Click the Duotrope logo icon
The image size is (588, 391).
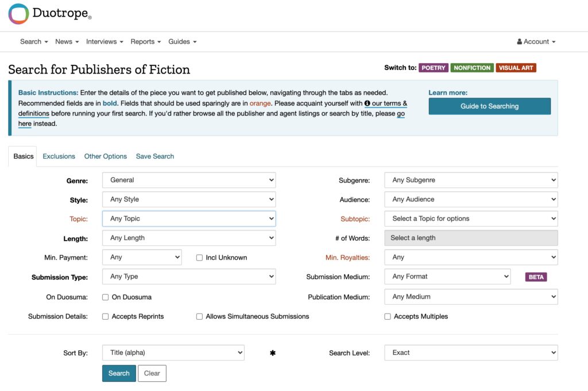[x=18, y=14]
